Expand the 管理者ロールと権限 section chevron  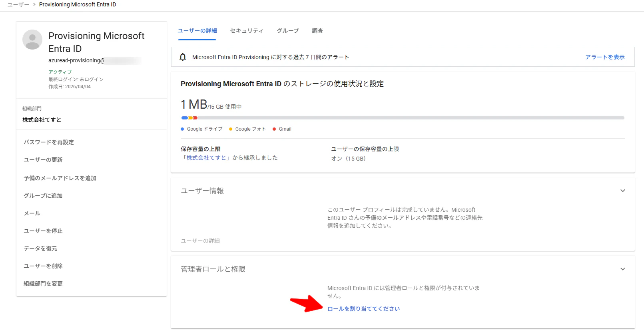coord(622,269)
